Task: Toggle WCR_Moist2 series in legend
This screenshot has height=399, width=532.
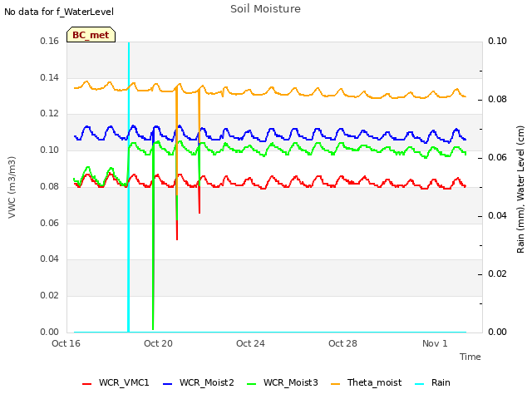Action: (199, 382)
